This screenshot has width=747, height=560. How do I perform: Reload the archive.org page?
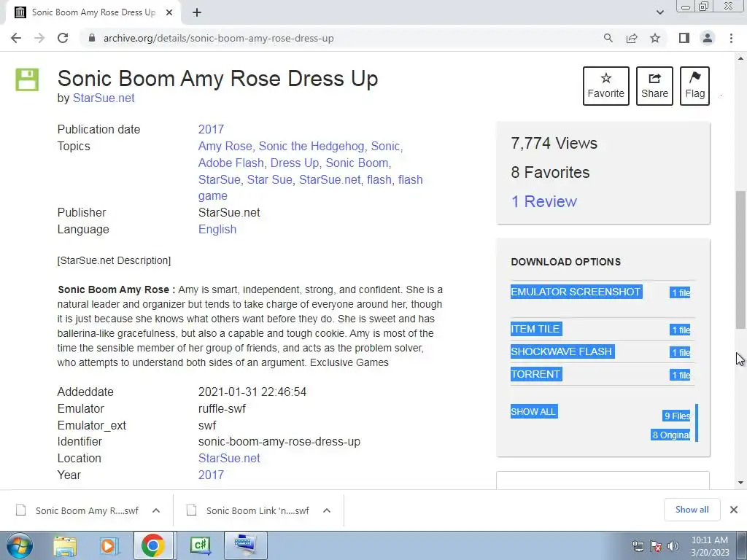coord(63,38)
